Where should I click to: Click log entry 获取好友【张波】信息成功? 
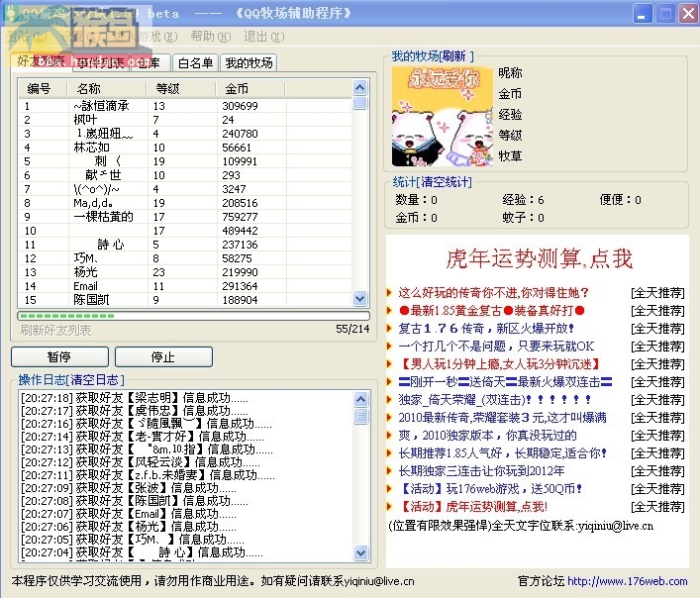[129, 488]
